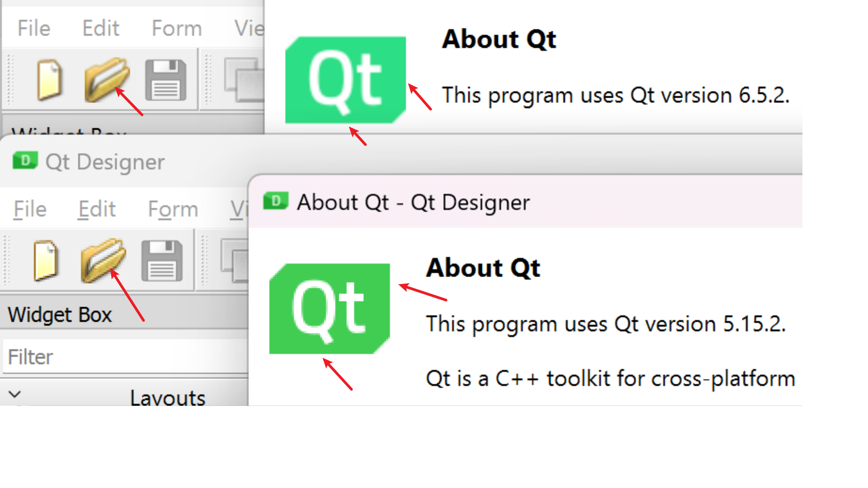
Task: Click the New Form icon in upper toolbar
Action: coord(49,80)
